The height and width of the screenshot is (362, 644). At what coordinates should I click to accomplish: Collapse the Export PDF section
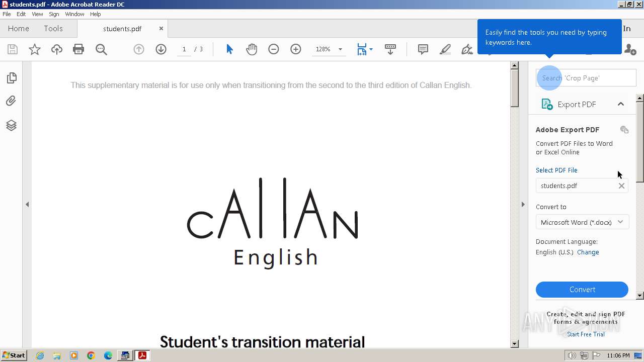click(621, 104)
